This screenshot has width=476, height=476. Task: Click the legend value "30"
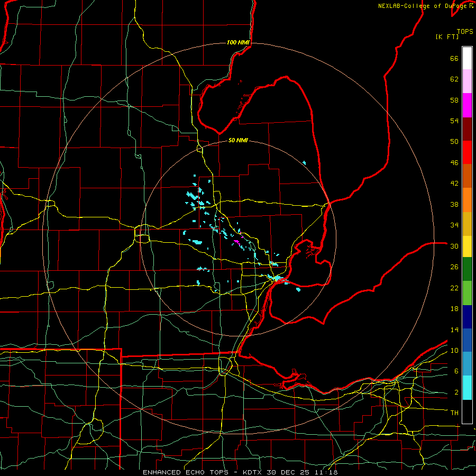[454, 246]
